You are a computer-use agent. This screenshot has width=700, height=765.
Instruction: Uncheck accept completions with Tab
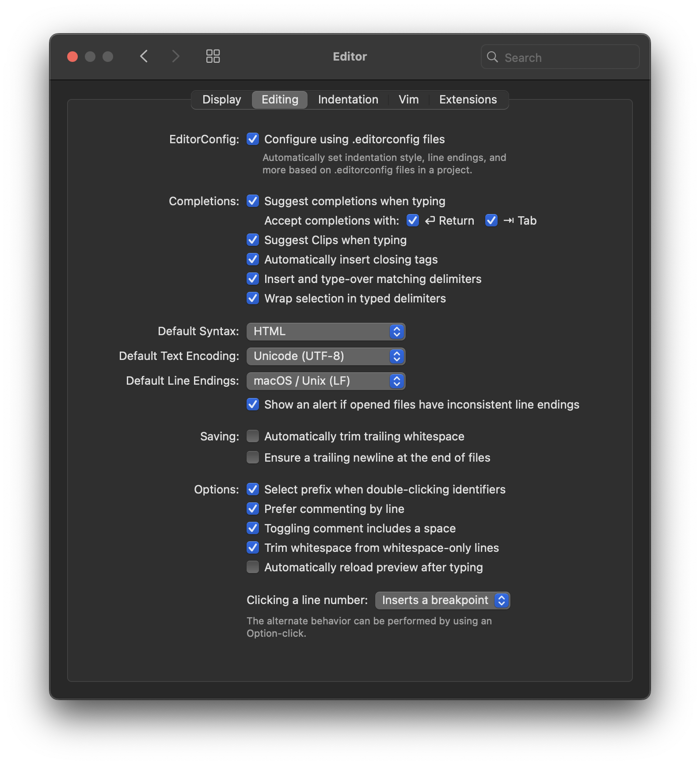[491, 220]
